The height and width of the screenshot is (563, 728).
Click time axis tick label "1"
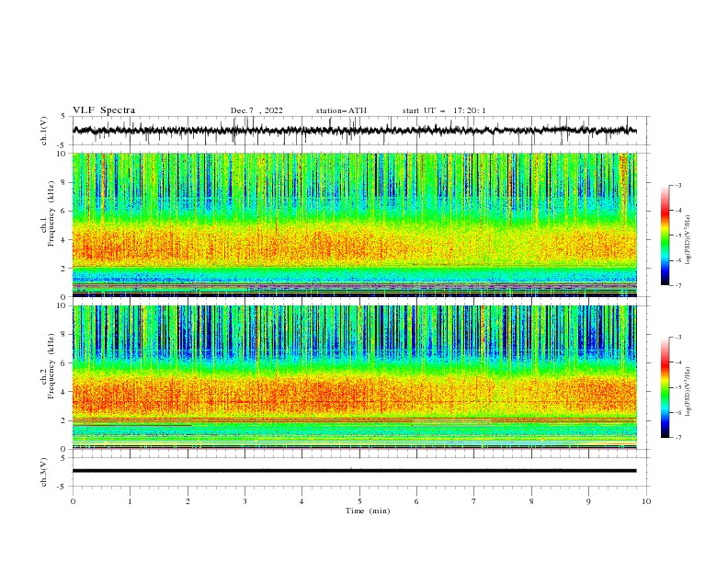click(x=130, y=501)
